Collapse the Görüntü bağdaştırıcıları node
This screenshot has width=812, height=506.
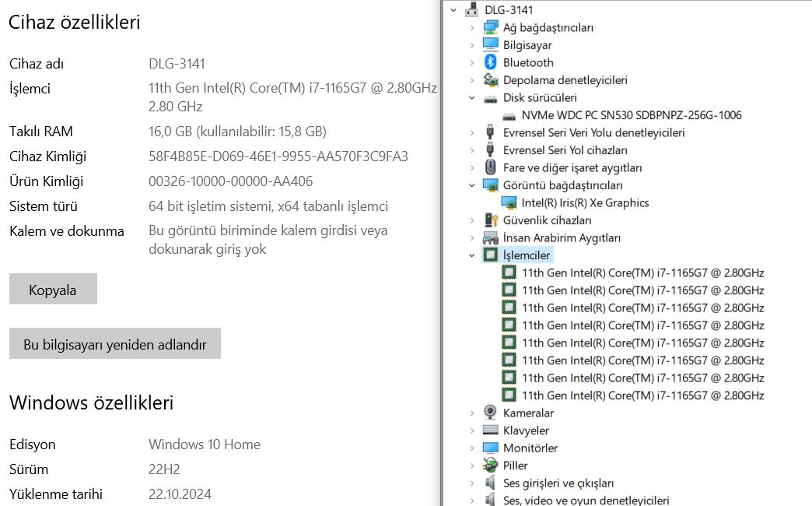pos(472,185)
